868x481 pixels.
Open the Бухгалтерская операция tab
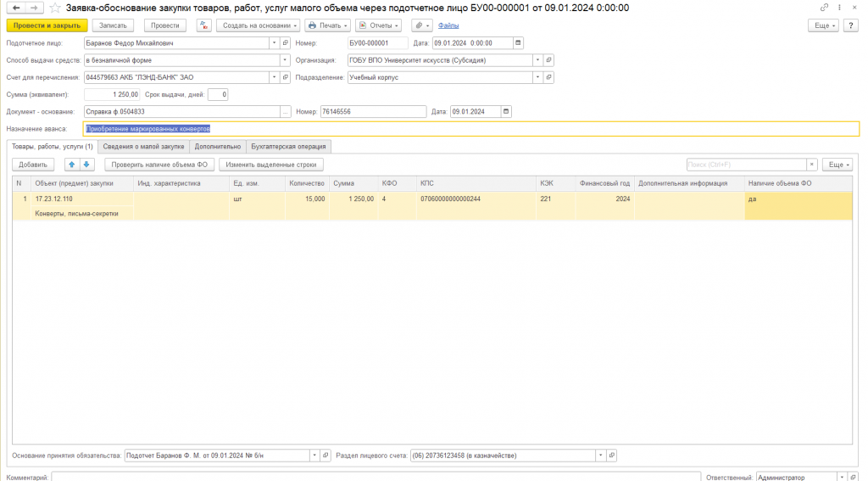click(x=288, y=146)
